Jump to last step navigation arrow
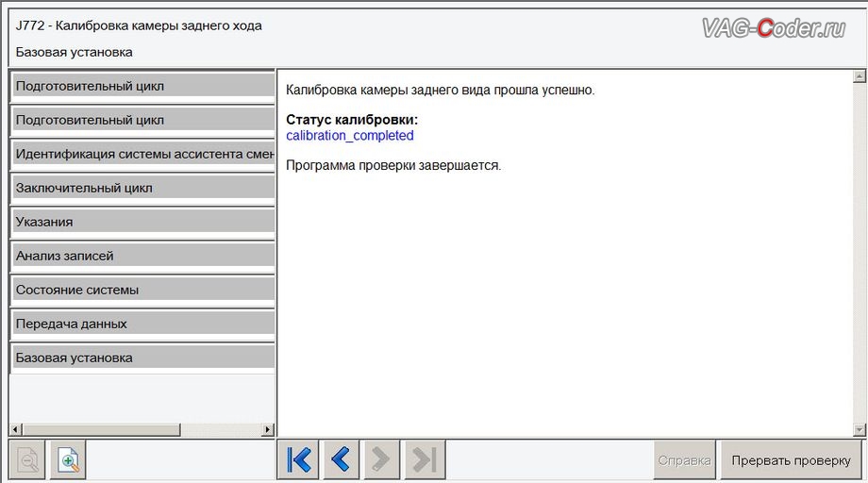This screenshot has width=868, height=483. tap(425, 459)
